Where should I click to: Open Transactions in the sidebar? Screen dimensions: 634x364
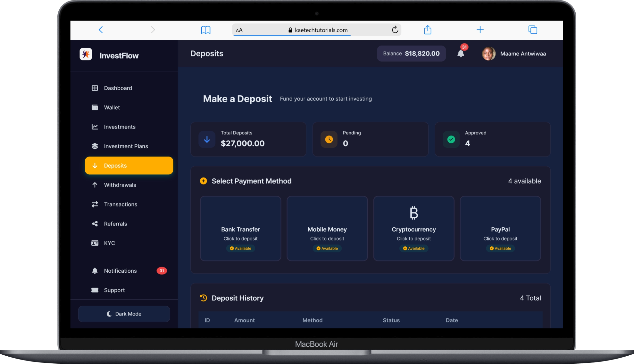(129, 204)
